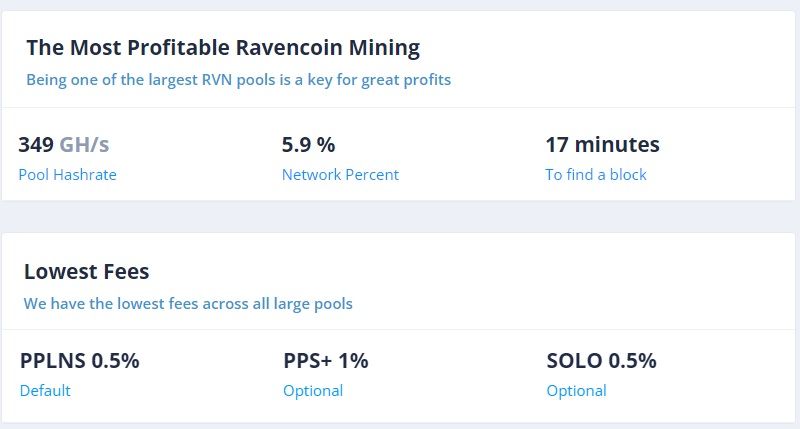This screenshot has height=429, width=800.
Task: Open the Network Percent label
Action: [340, 175]
